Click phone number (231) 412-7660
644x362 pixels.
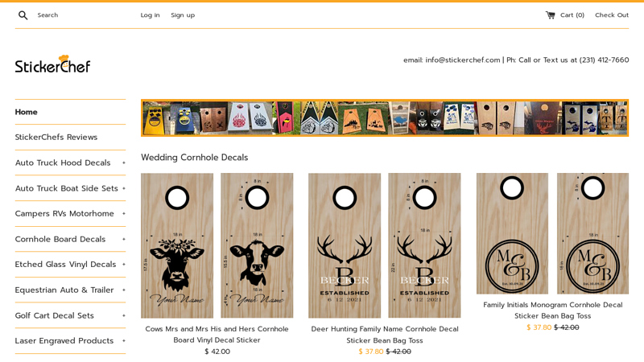click(x=605, y=60)
